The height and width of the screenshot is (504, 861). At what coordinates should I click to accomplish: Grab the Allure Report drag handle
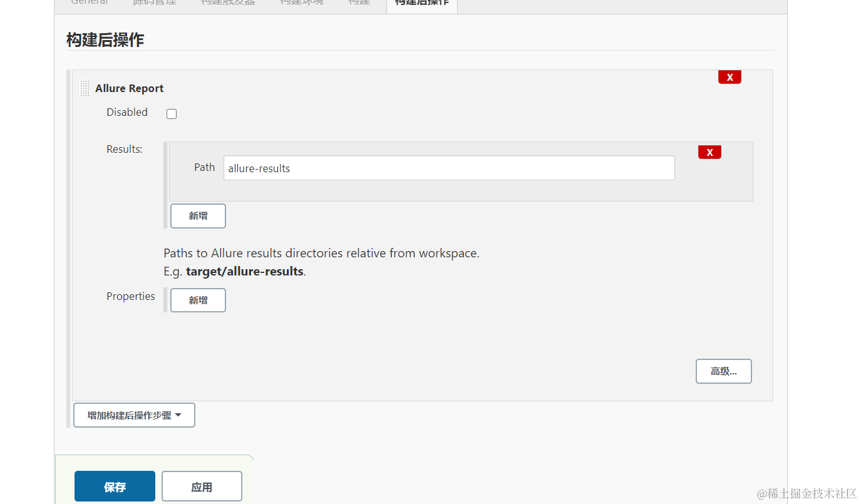click(x=85, y=88)
